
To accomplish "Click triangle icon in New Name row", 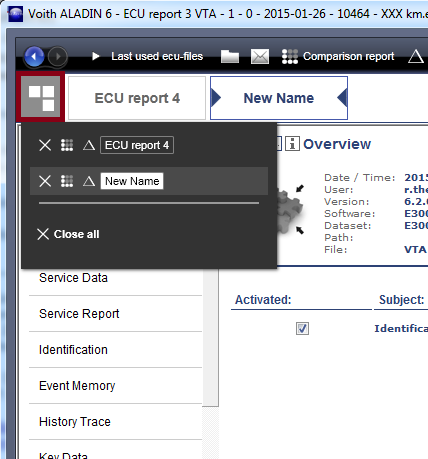I will pyautogui.click(x=89, y=181).
